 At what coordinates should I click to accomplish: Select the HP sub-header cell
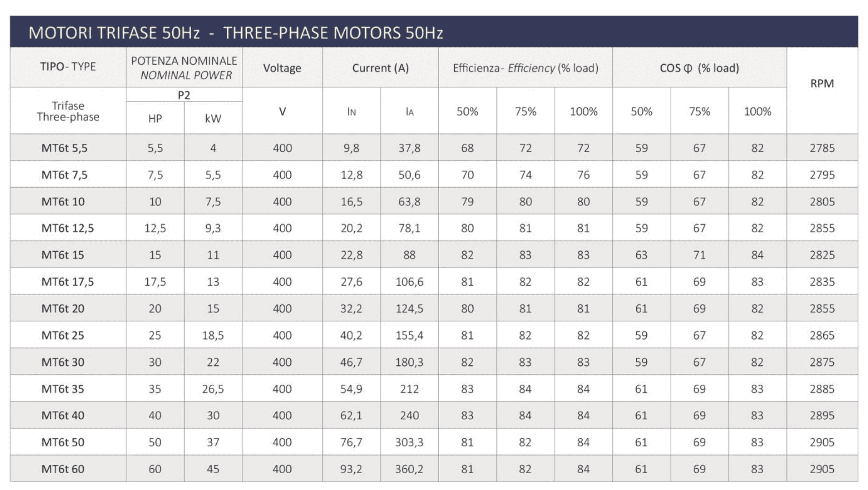(x=155, y=119)
